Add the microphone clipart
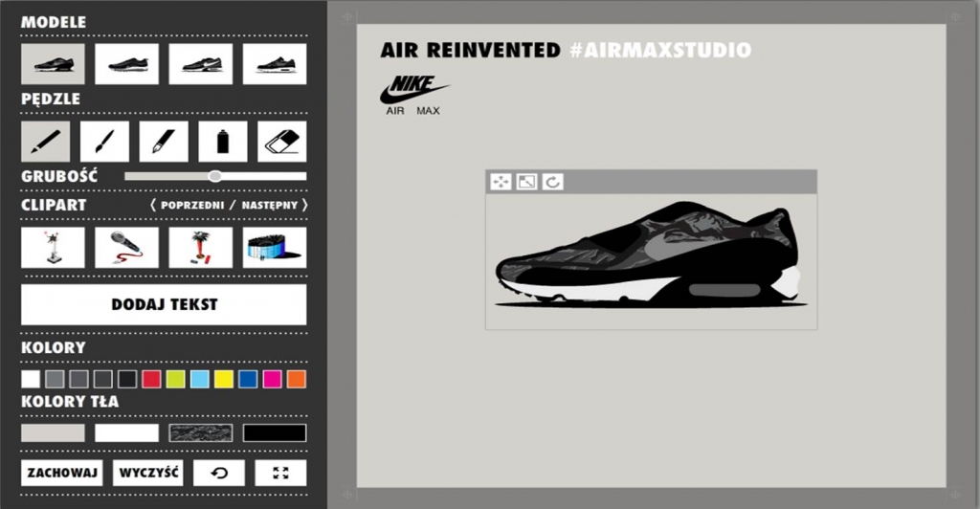This screenshot has width=980, height=509. [x=126, y=247]
